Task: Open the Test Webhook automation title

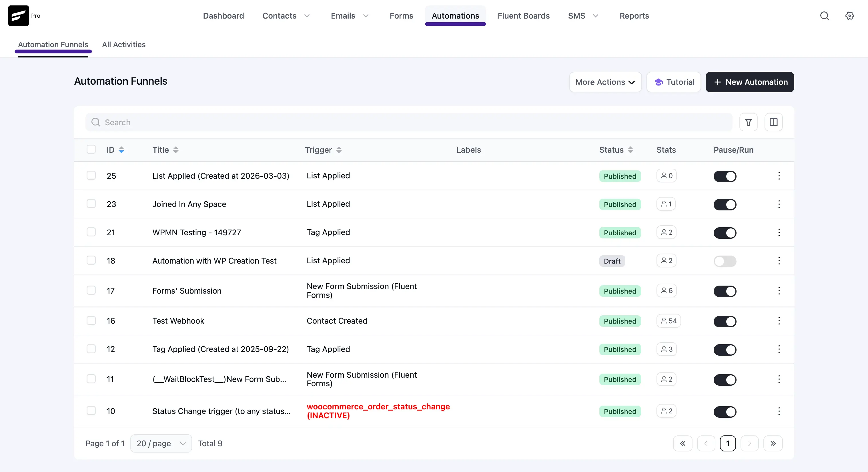Action: [x=178, y=321]
